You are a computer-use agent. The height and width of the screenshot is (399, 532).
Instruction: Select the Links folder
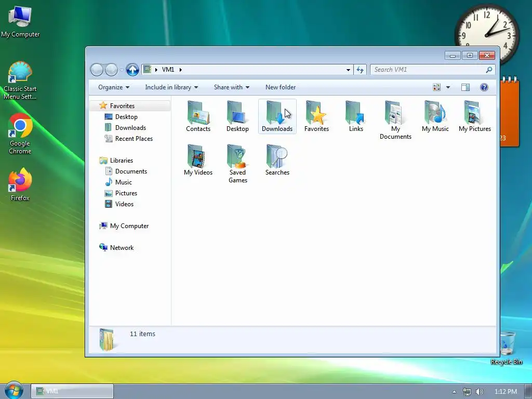[356, 116]
